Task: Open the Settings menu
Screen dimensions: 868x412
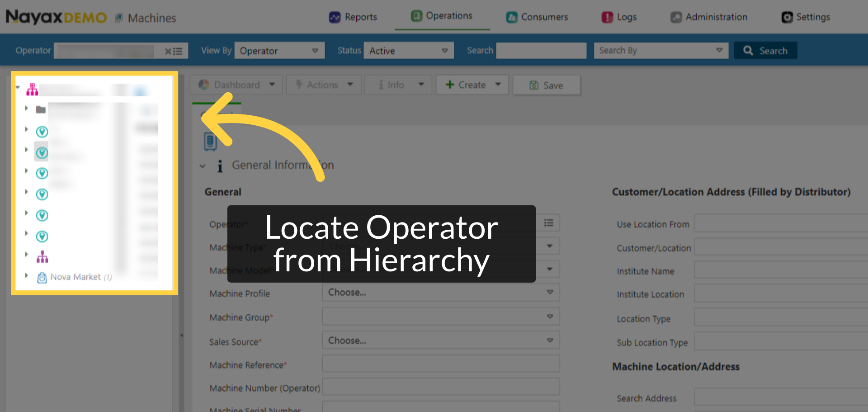Action: (806, 17)
